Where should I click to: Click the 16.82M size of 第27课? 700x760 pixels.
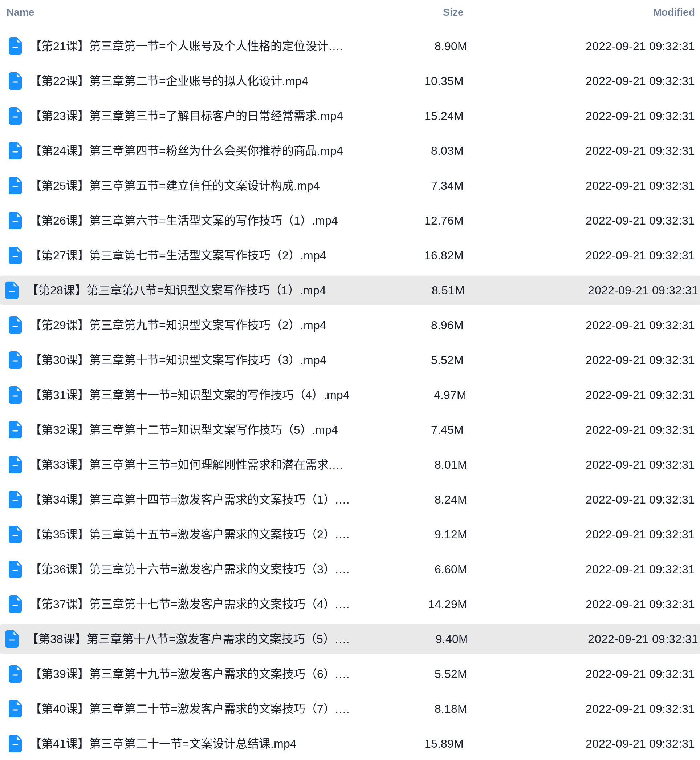click(444, 255)
